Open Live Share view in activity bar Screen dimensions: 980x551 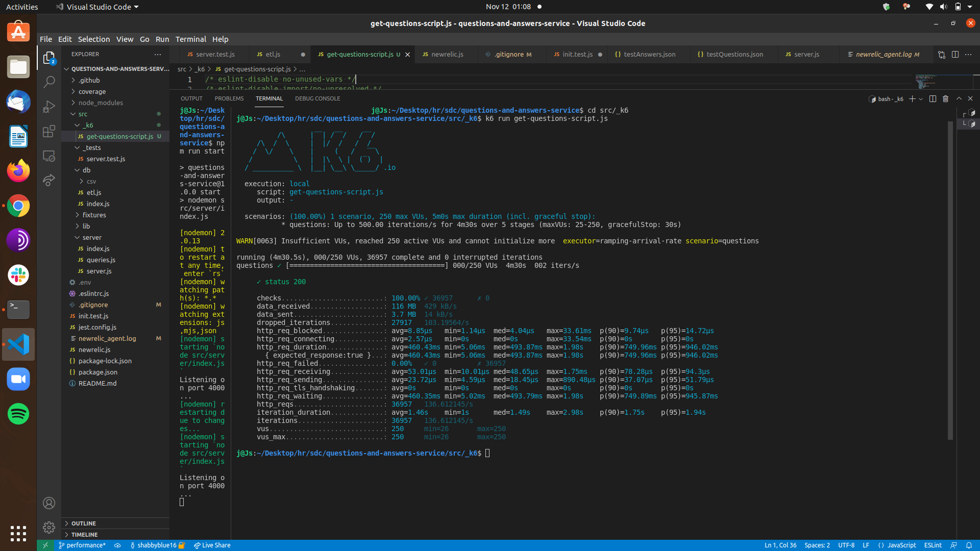pyautogui.click(x=49, y=180)
